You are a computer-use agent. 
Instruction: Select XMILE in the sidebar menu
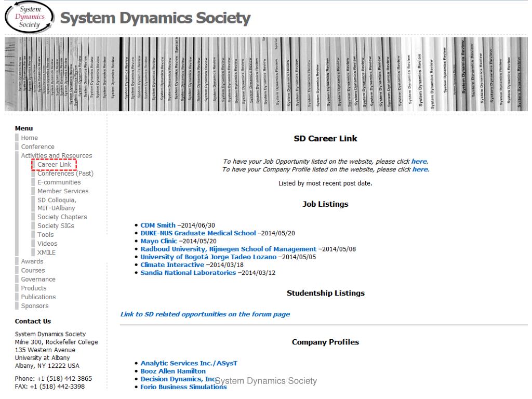click(x=46, y=252)
